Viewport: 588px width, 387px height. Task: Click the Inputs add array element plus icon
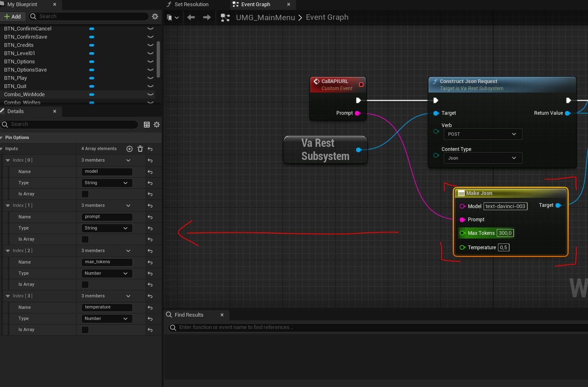click(130, 149)
